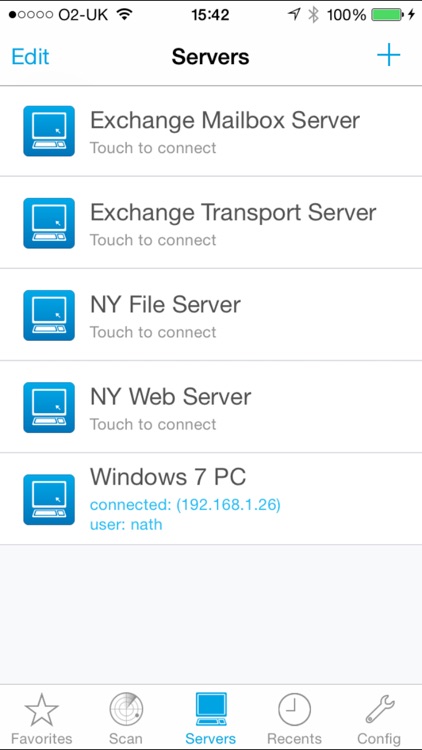Switch to the Favorites tab
422x750 pixels.
tap(42, 719)
